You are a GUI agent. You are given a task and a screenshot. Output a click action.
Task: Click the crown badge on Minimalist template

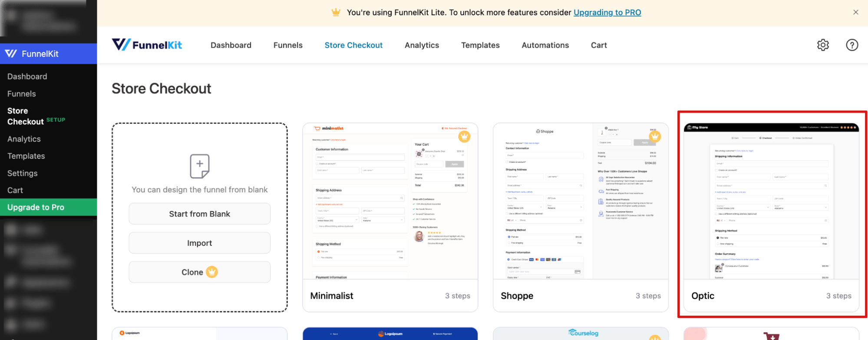click(x=464, y=136)
